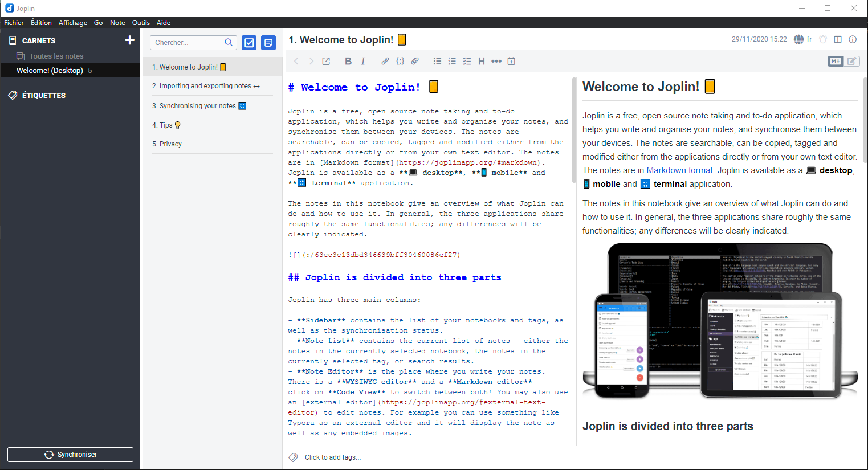
Task: Click the Synchroniser button
Action: 70,455
